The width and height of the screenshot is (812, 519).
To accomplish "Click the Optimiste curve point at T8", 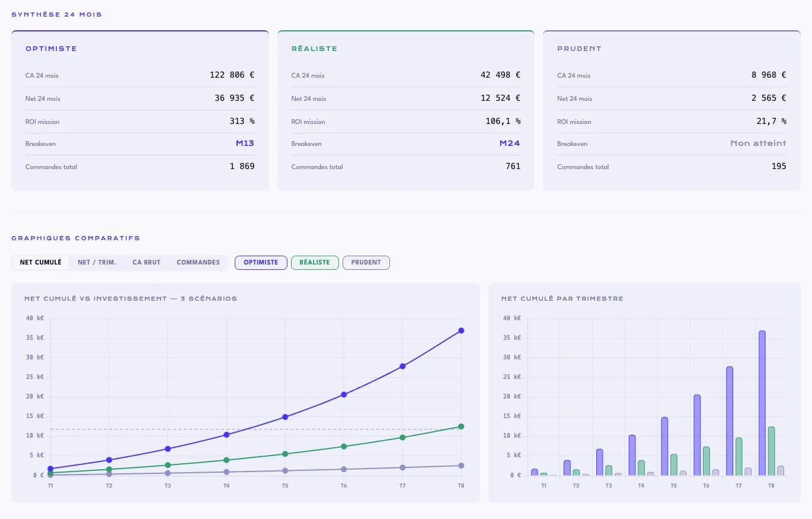I will click(461, 330).
